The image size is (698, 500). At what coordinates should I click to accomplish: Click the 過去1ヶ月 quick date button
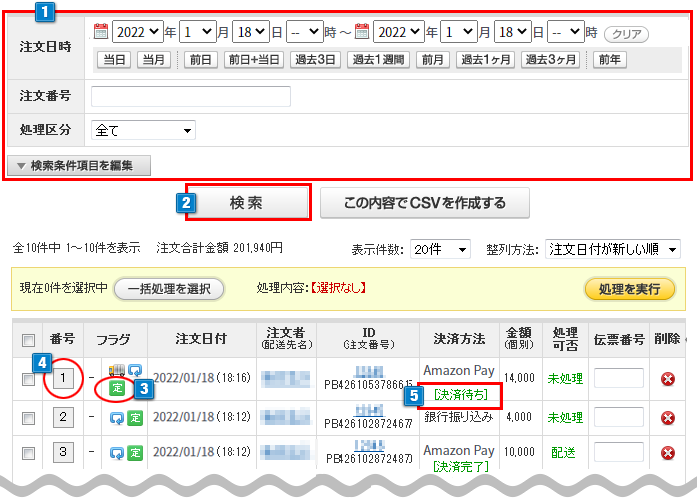tap(485, 60)
